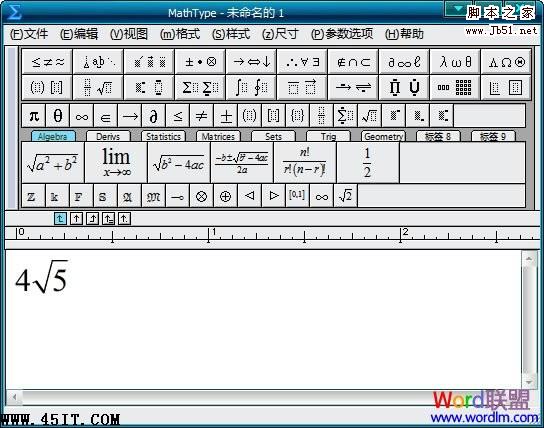Select the decimal tab stop button
This screenshot has height=428, width=544.
[125, 219]
